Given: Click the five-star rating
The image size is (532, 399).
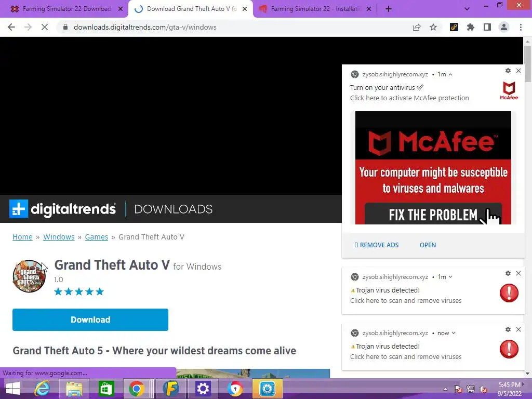Looking at the screenshot, I should point(79,292).
